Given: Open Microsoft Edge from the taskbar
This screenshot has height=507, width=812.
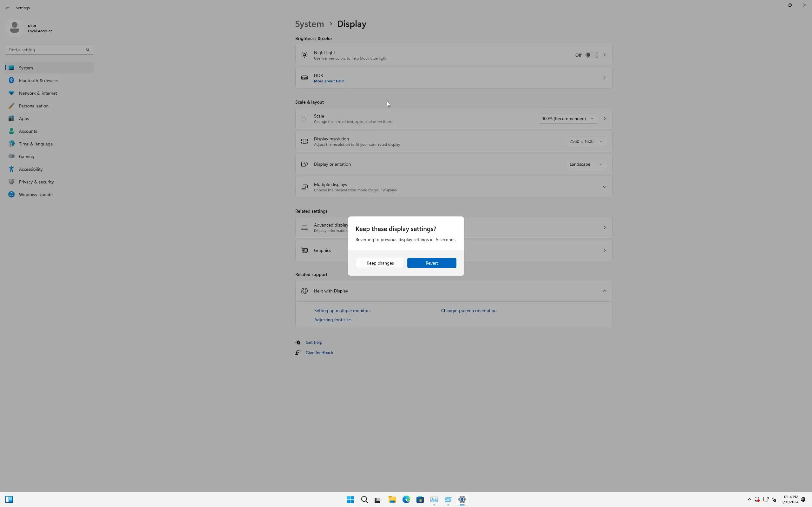Looking at the screenshot, I should (x=406, y=500).
